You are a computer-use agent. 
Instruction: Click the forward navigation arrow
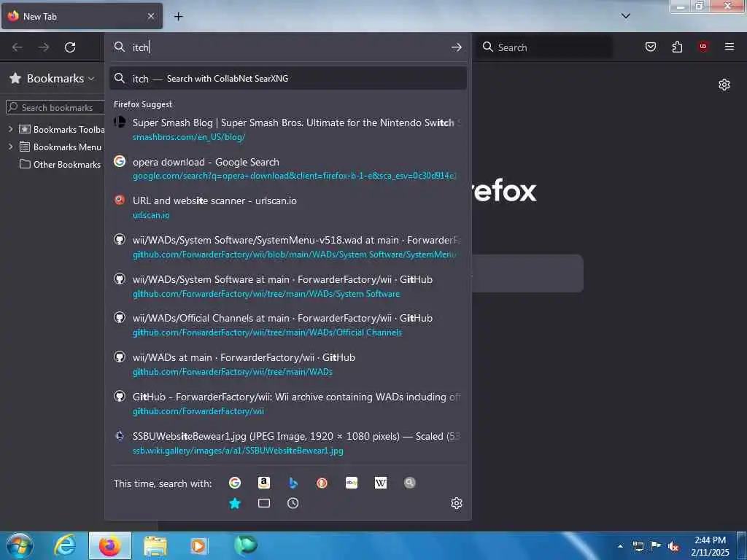point(44,47)
